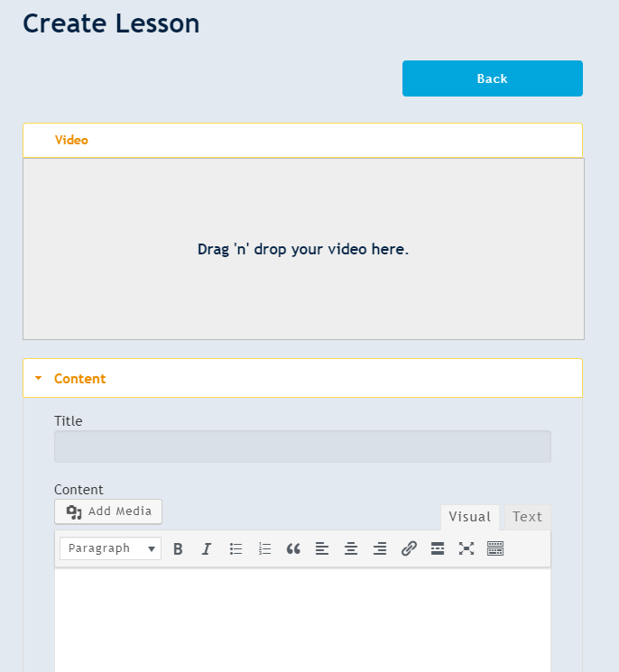Apply blockquote formatting
The height and width of the screenshot is (672, 619).
click(x=293, y=548)
